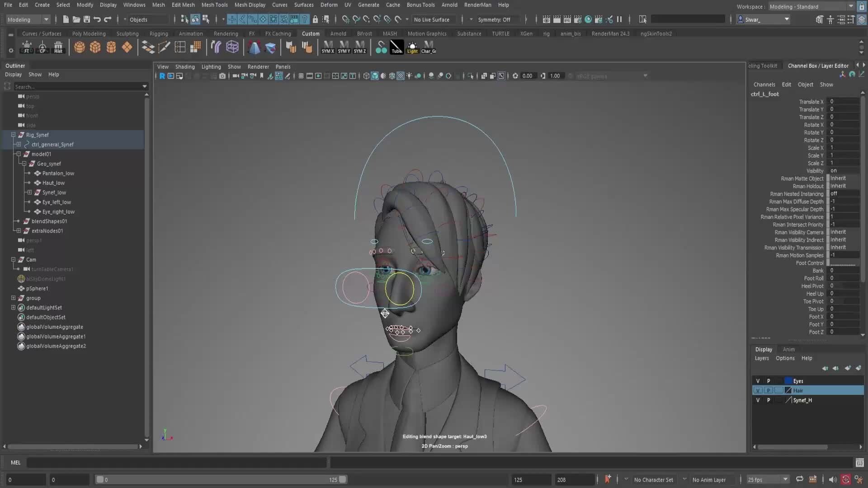Activate the SYM X mirror shelf tool
The width and height of the screenshot is (868, 488).
point(328,47)
